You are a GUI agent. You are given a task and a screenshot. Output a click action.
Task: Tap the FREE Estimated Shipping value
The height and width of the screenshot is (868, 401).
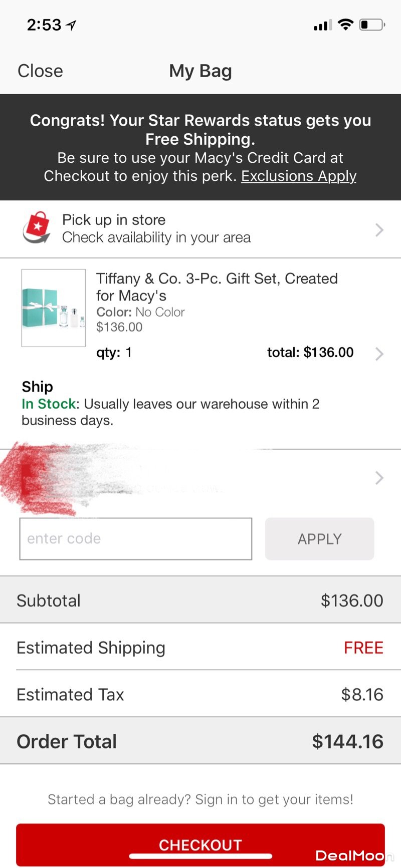[x=363, y=648]
